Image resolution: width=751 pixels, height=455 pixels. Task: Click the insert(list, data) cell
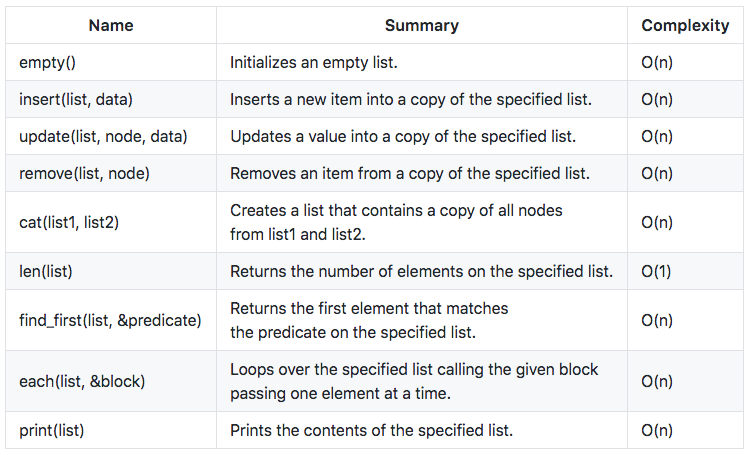76,99
